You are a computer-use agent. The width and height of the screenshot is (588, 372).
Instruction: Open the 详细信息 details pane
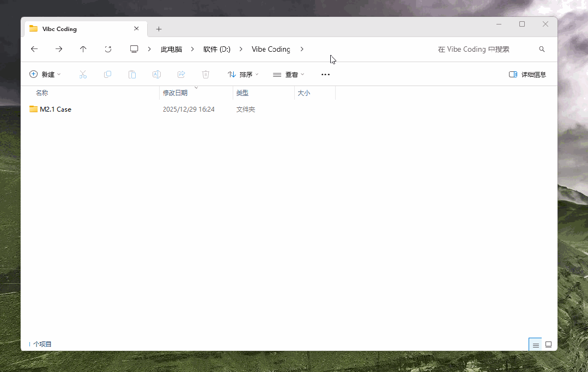527,74
